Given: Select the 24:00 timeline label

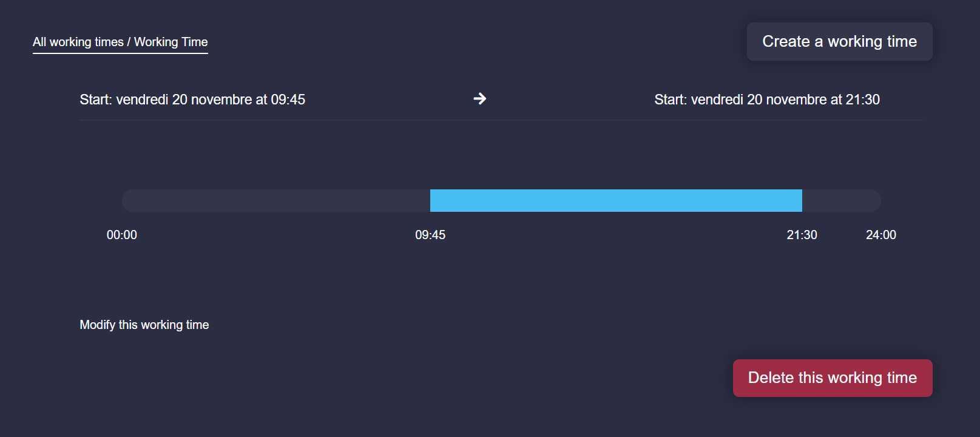Looking at the screenshot, I should 881,235.
